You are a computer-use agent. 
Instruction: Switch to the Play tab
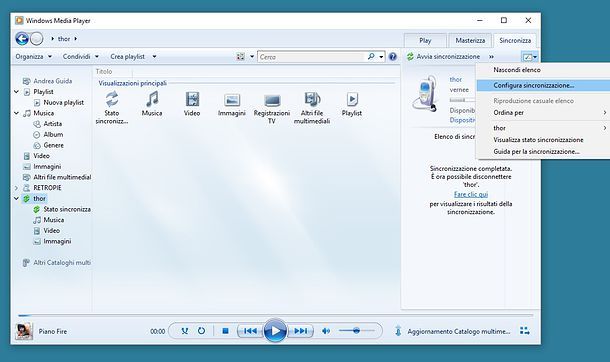coord(425,40)
